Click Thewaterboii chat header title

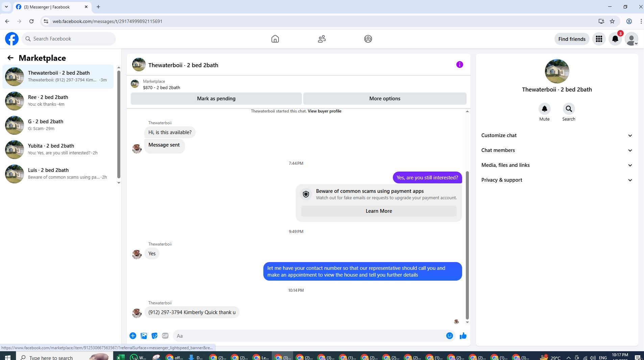183,65
